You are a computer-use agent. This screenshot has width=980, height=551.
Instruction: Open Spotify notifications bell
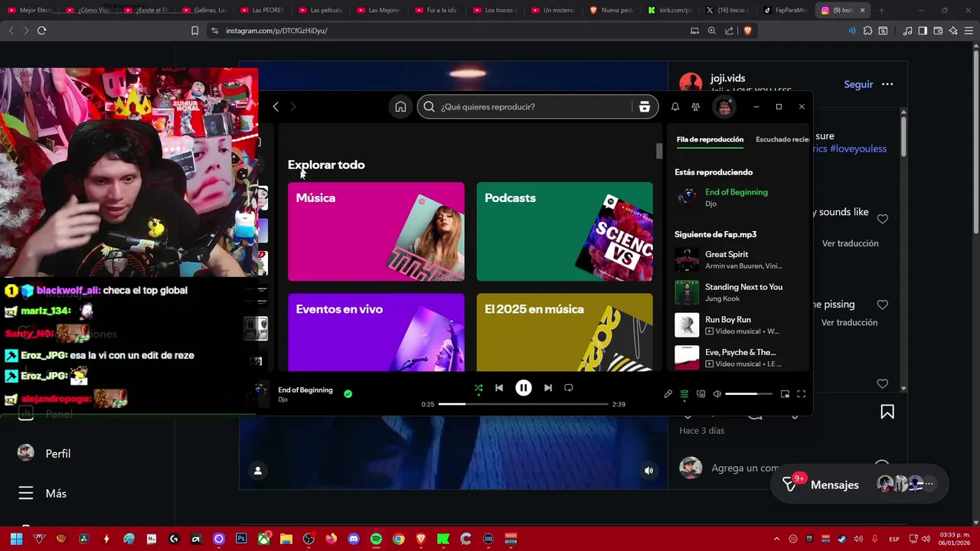click(x=675, y=107)
